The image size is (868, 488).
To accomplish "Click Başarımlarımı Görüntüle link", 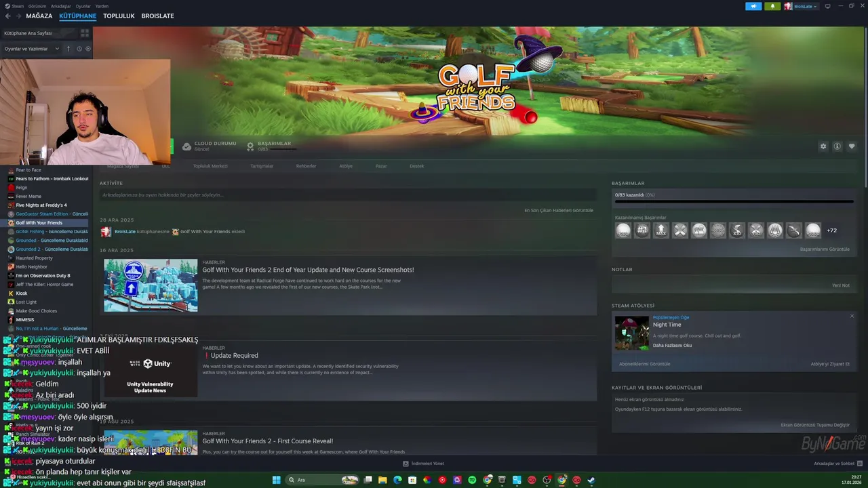I will tap(825, 249).
